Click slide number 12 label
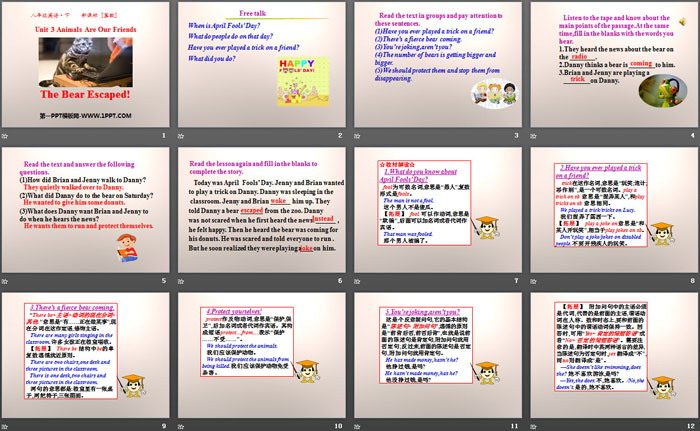 691,426
